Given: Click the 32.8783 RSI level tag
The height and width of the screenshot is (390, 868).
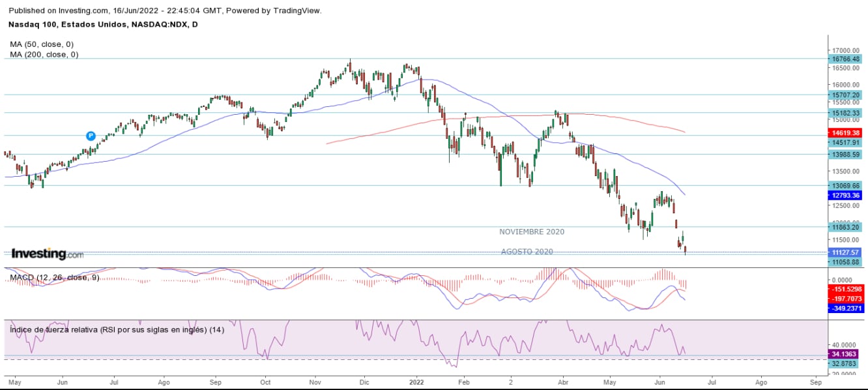Looking at the screenshot, I should point(845,364).
